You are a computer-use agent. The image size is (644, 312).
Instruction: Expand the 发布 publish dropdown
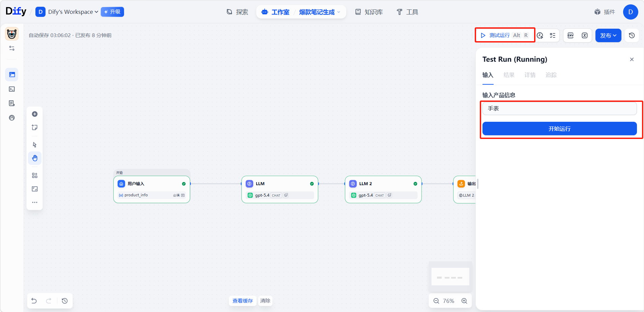(x=608, y=35)
